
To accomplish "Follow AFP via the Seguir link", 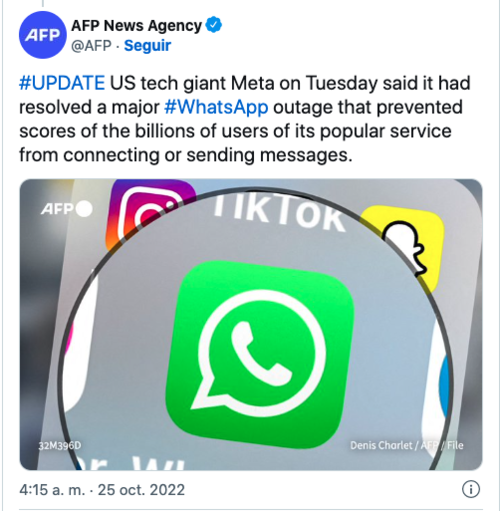I will coord(147,45).
